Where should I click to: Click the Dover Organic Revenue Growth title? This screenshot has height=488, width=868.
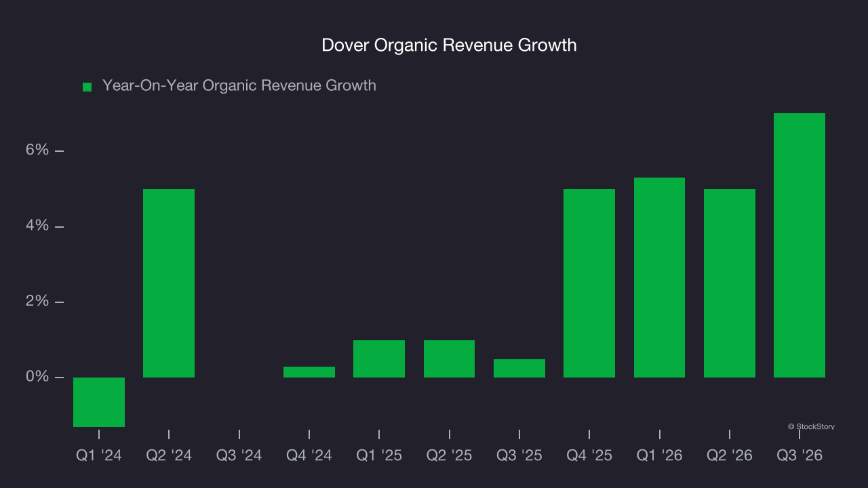(449, 45)
